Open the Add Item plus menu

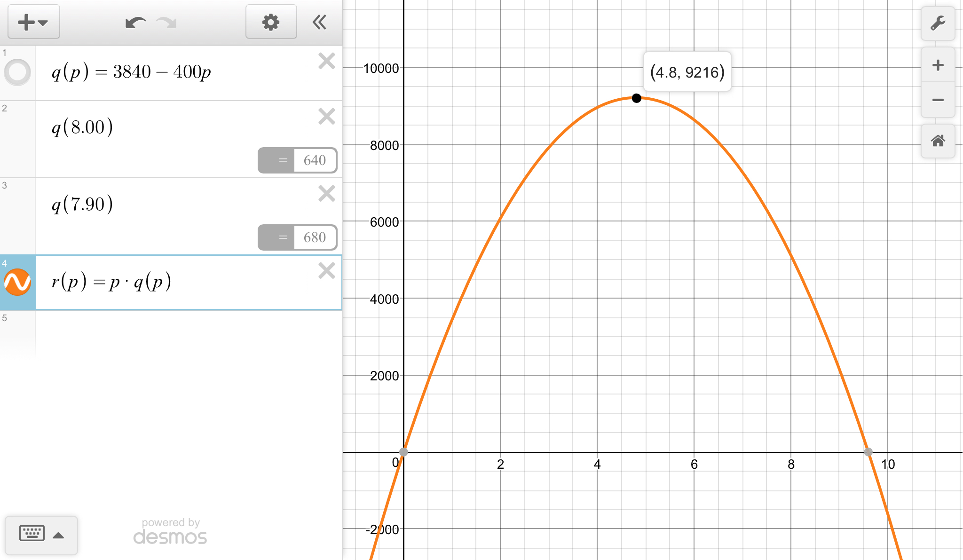point(33,22)
